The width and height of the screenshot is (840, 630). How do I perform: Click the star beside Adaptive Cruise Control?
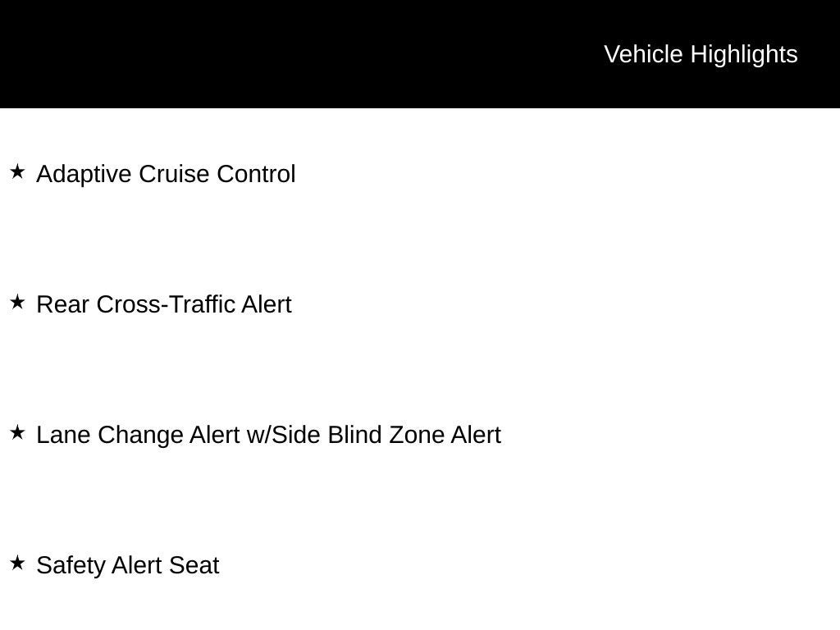pyautogui.click(x=18, y=172)
